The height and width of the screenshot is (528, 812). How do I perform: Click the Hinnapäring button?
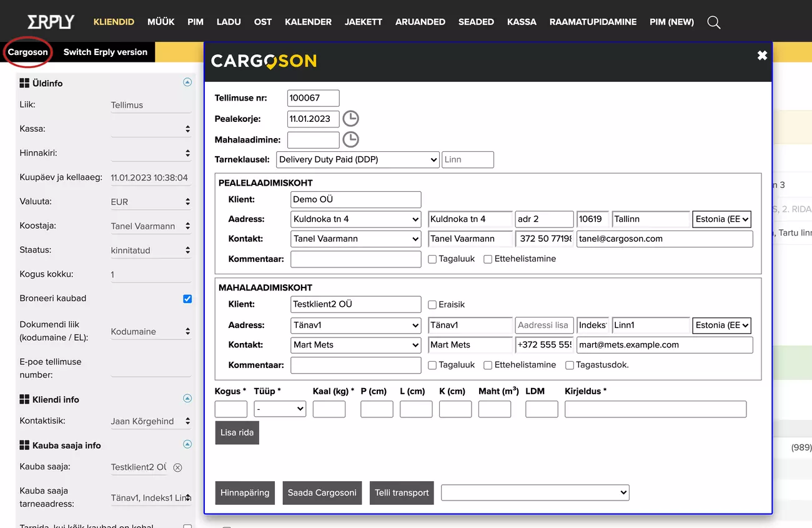(x=245, y=492)
